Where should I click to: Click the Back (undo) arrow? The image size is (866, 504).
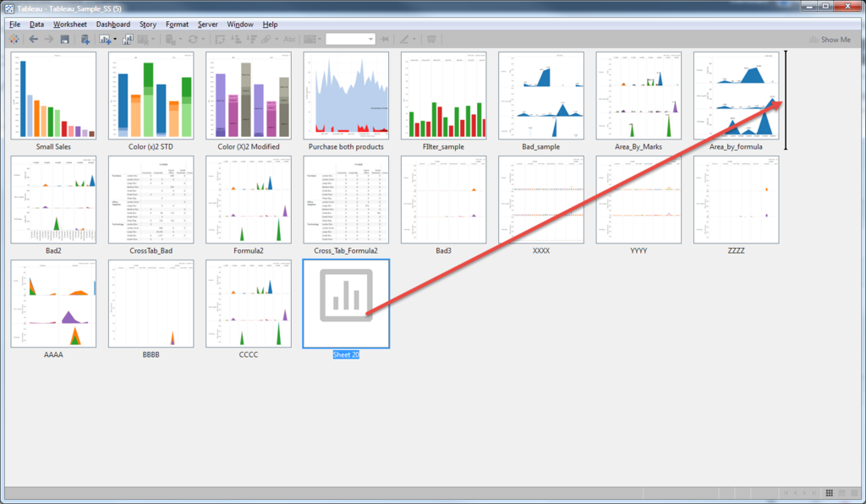(x=34, y=39)
